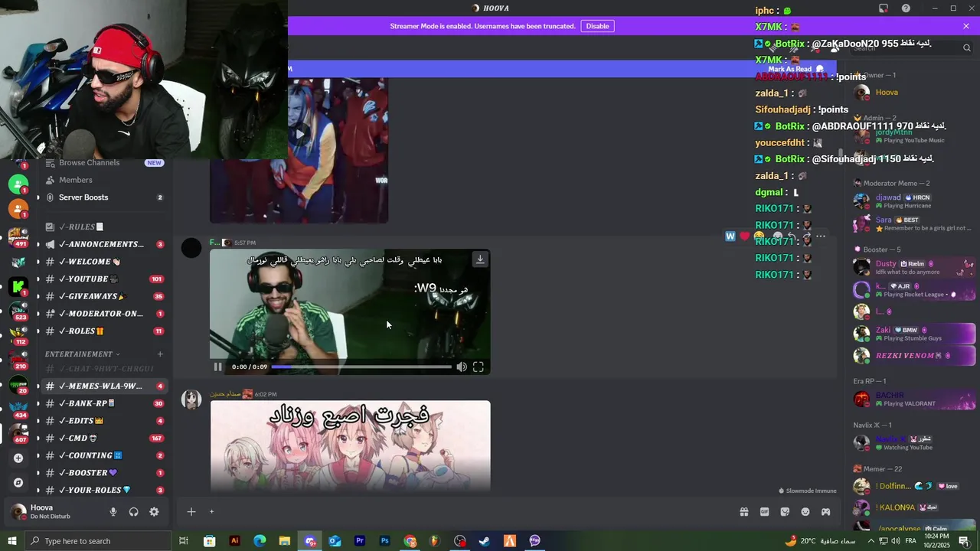Image resolution: width=980 pixels, height=551 pixels.
Task: Open the emoji picker
Action: pos(805,512)
